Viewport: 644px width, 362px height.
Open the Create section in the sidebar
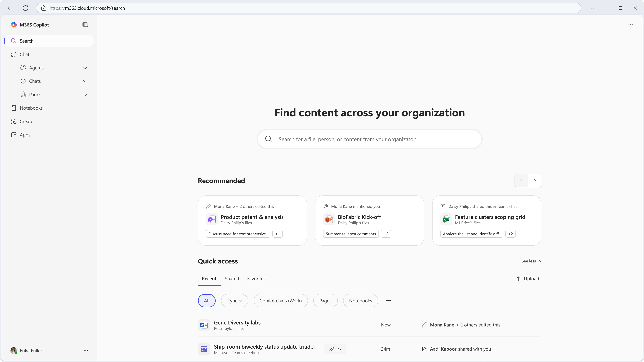click(26, 121)
